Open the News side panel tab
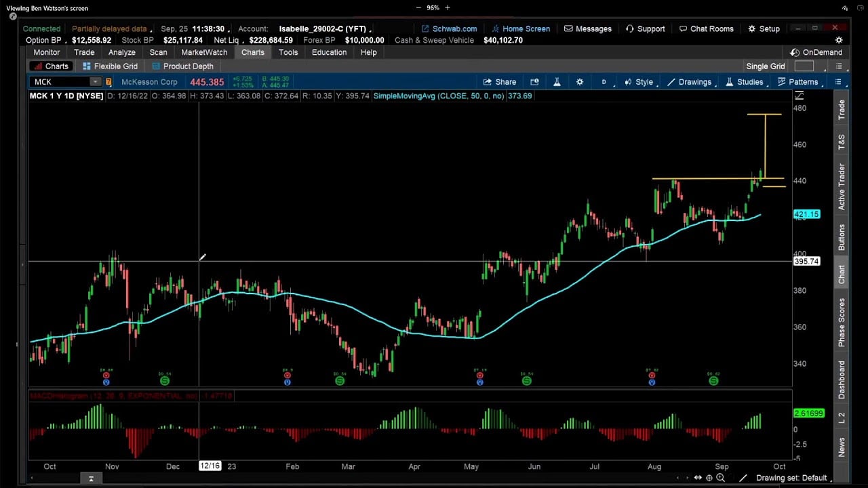The height and width of the screenshot is (488, 868). pos(842,447)
